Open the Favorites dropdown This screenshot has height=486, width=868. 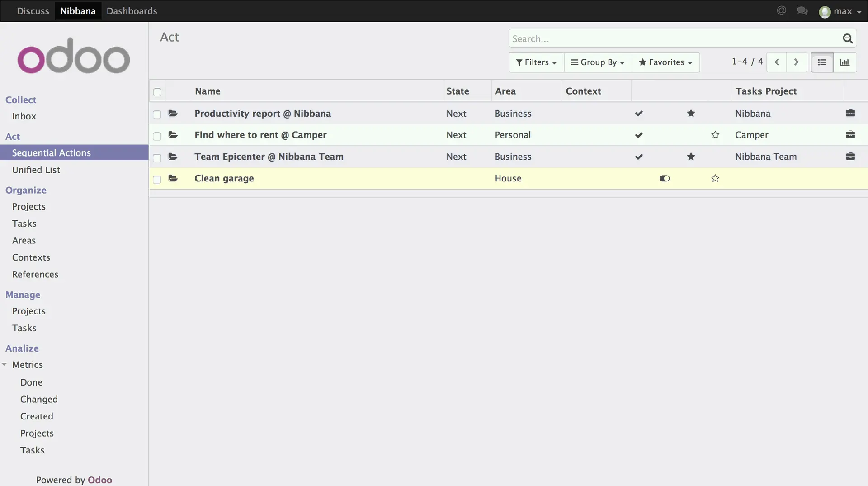point(665,62)
